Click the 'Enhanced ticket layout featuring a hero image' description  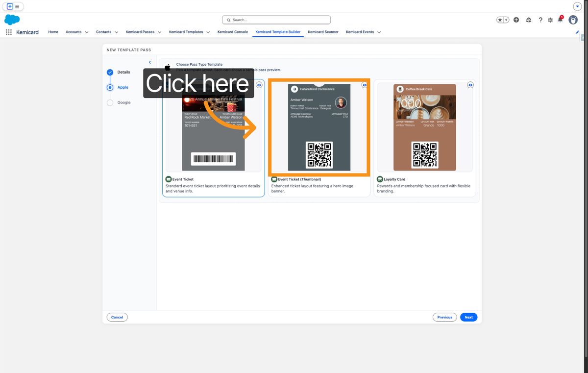(313, 189)
